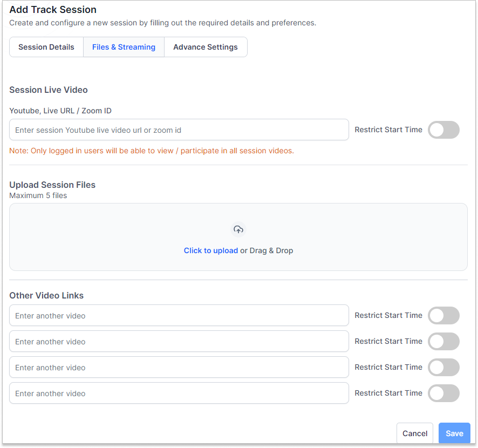Toggle Restrict Start Time for second other video link

coord(443,341)
